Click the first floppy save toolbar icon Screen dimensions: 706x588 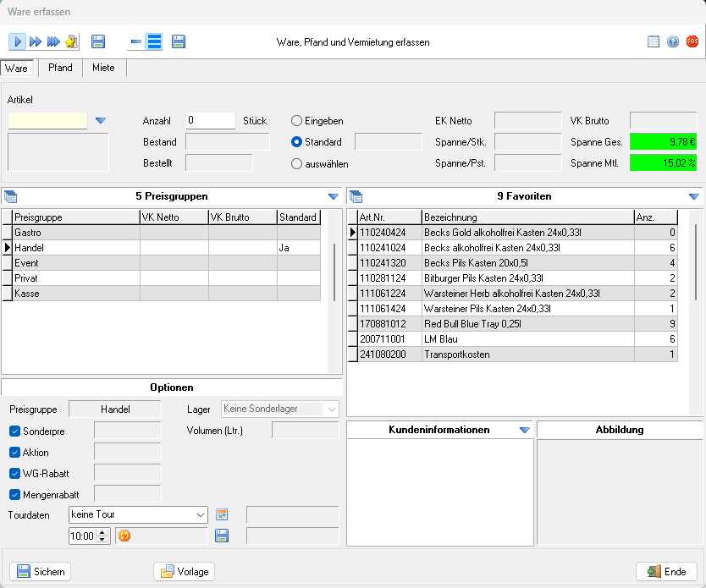97,41
